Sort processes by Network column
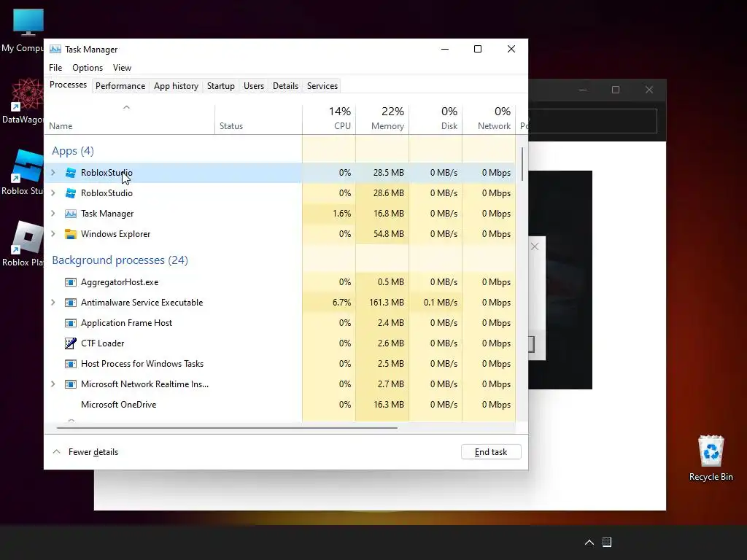This screenshot has width=747, height=560. pyautogui.click(x=489, y=118)
